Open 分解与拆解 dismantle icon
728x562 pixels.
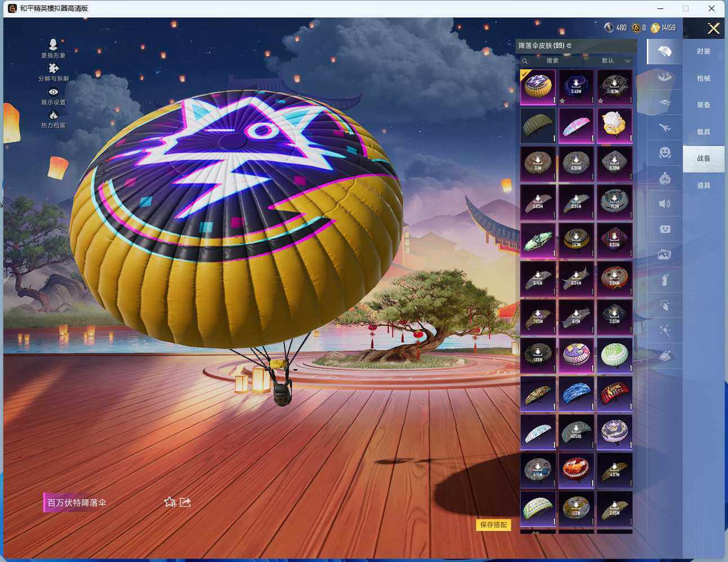pos(54,68)
